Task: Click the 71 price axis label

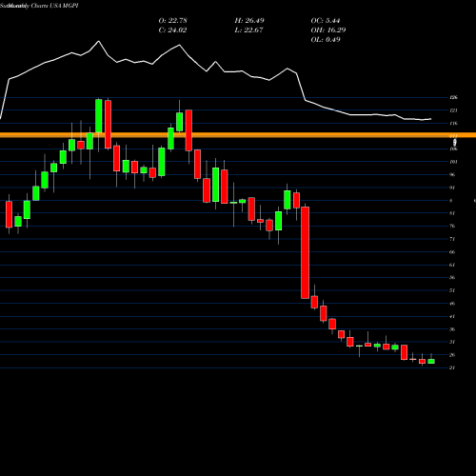Action: pyautogui.click(x=452, y=239)
